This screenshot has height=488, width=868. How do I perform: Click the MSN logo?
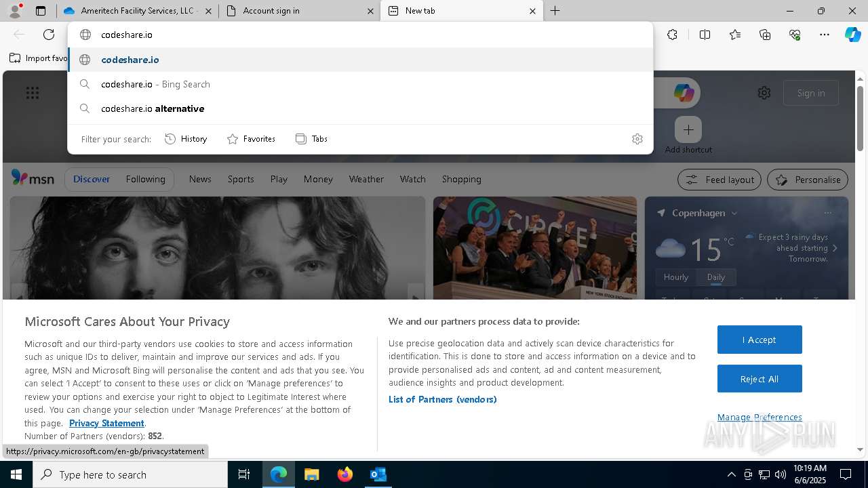(33, 178)
